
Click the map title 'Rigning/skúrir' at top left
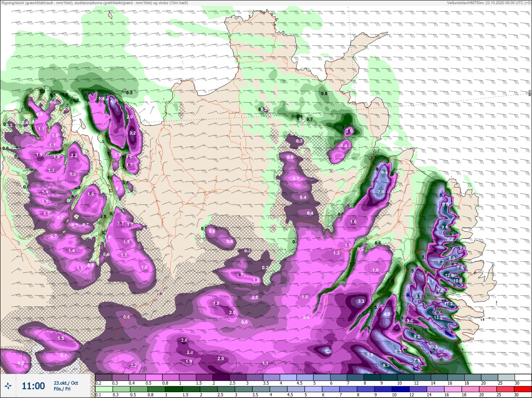(x=12, y=2)
